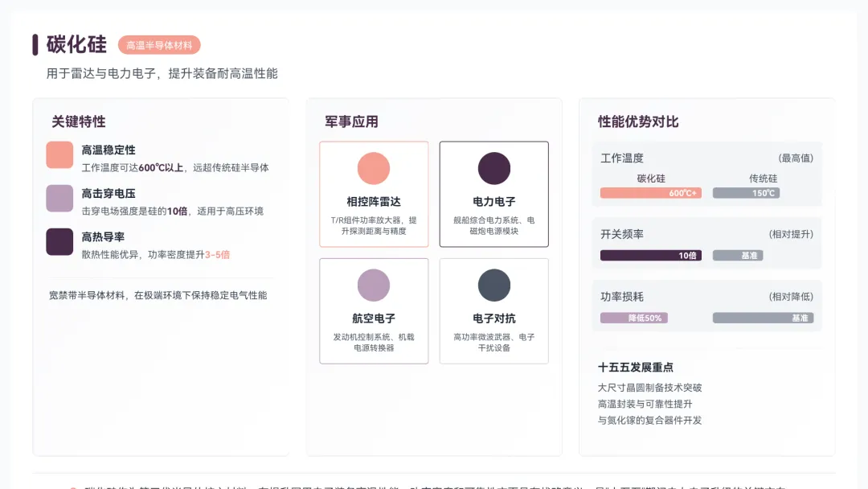Click the (最高值) note
Image resolution: width=868 pixels, height=489 pixels.
[x=796, y=158]
